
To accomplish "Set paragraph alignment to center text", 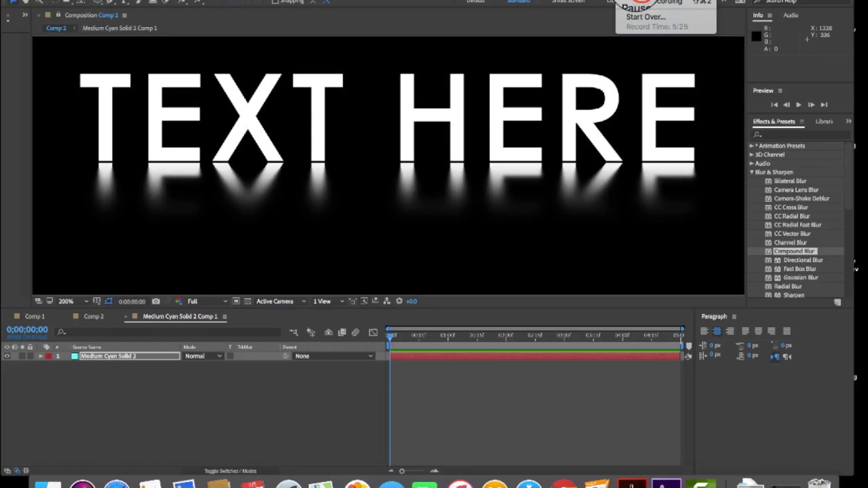I will [x=717, y=331].
